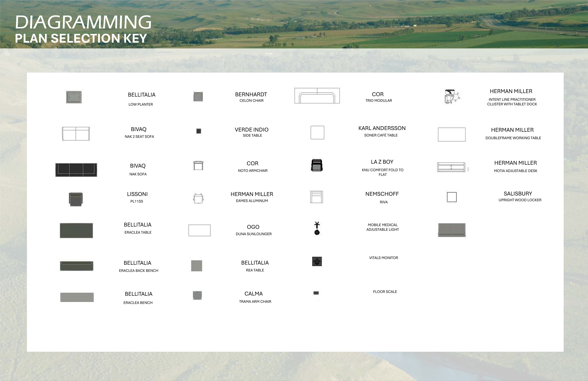Click the INTENT LINE PRACTITIONER CLUSTER description

[x=512, y=102]
